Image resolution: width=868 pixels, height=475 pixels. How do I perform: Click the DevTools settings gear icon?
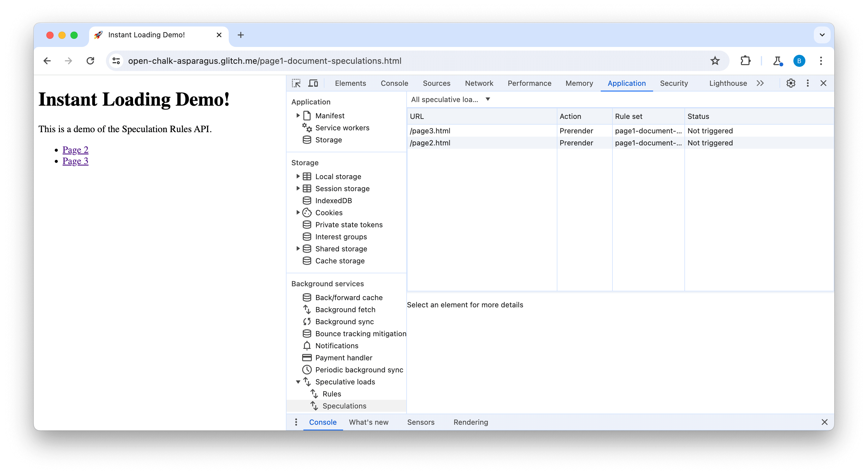click(x=791, y=83)
